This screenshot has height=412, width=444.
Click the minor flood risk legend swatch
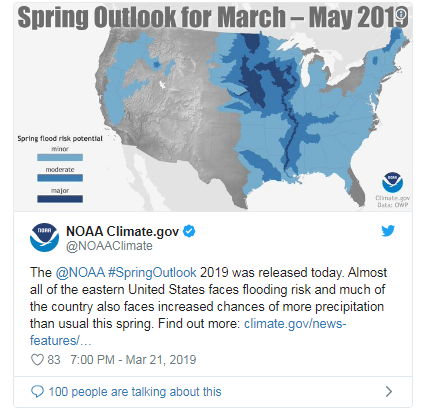(60, 157)
